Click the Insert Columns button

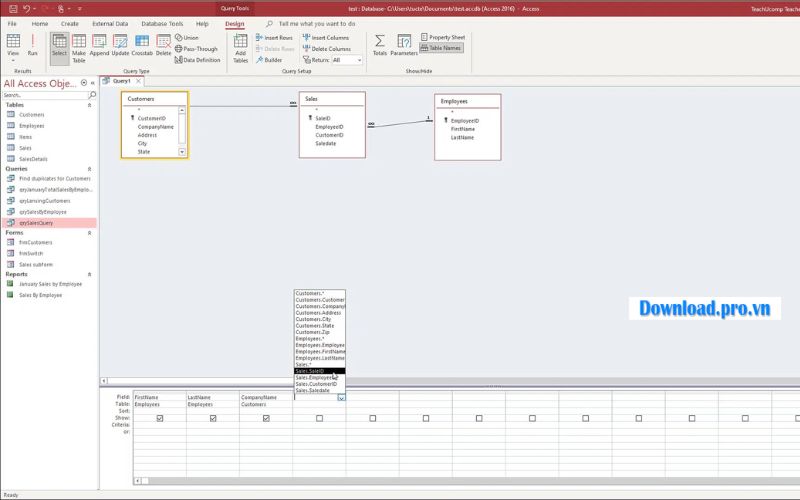tap(326, 37)
